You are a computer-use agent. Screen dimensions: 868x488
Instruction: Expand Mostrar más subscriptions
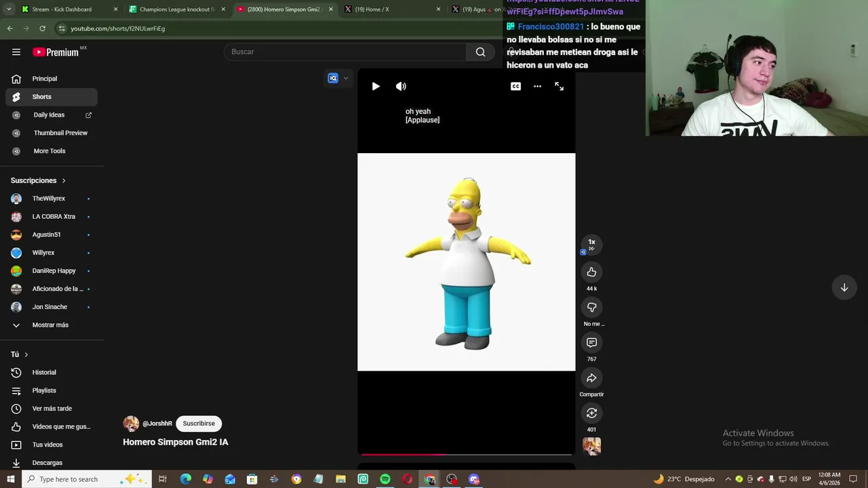click(x=52, y=325)
